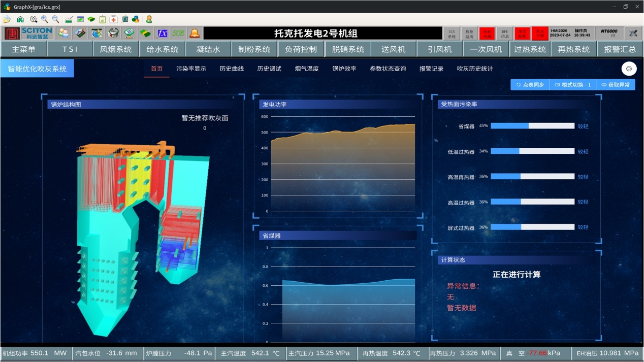
Task: Click the crossed tools icon beside NT6000
Action: [633, 34]
